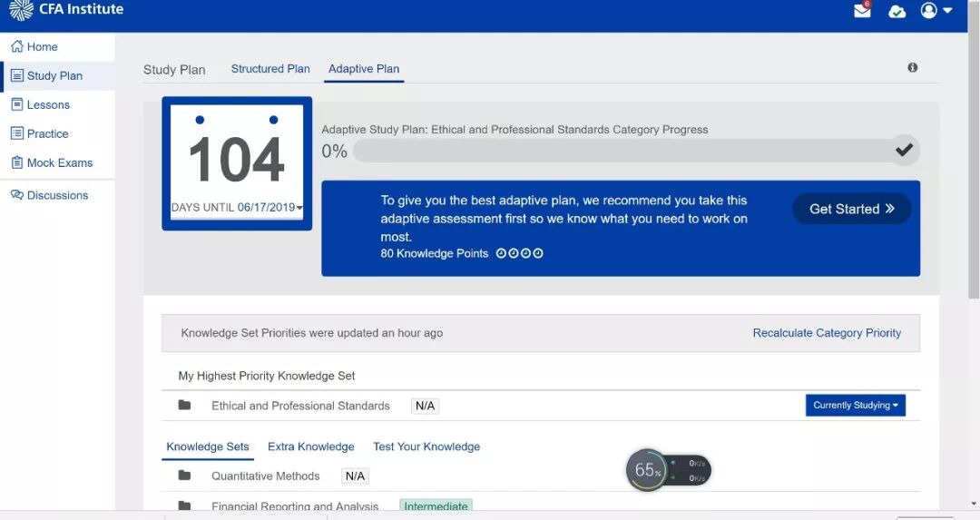Click the cloud sync status icon
Screen dimensions: 980x520
click(x=897, y=11)
